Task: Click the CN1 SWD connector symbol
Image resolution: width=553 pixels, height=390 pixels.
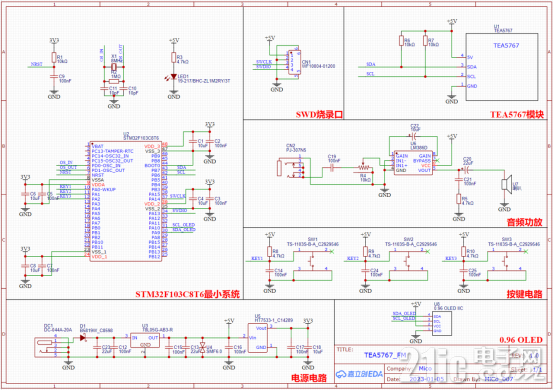Action: [x=294, y=62]
